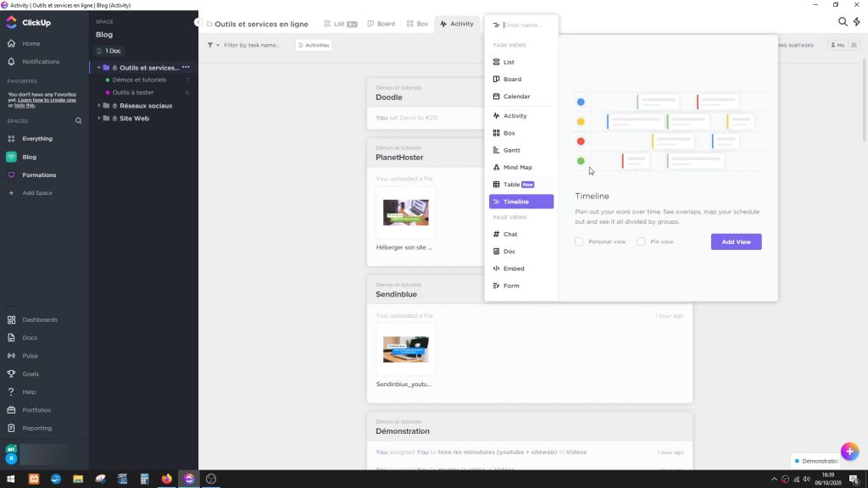This screenshot has width=868, height=488.
Task: Select the Blog space icon
Action: pos(11,157)
